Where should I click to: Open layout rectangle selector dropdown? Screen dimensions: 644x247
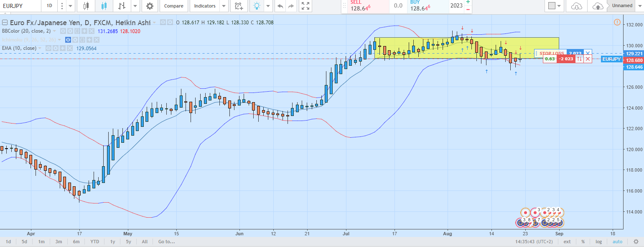pos(555,6)
